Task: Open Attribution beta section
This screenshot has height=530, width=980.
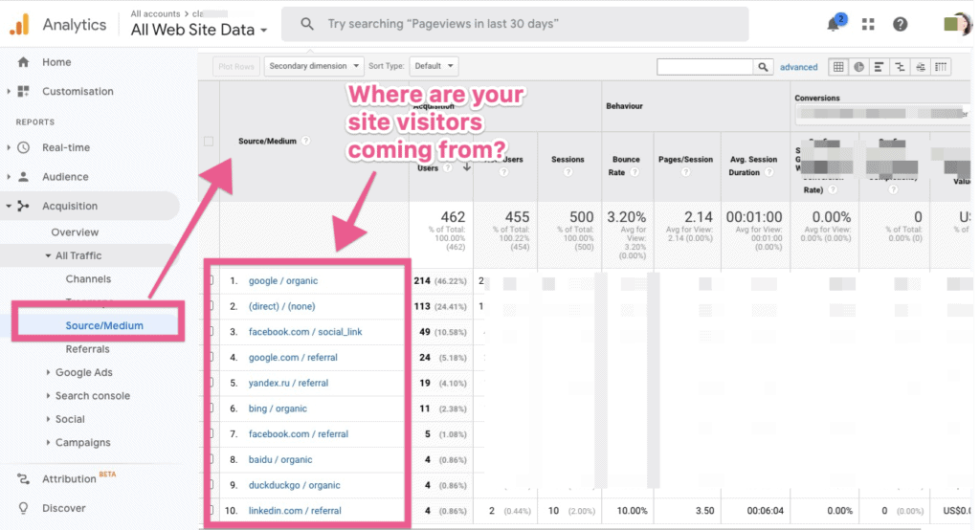Action: click(x=69, y=478)
